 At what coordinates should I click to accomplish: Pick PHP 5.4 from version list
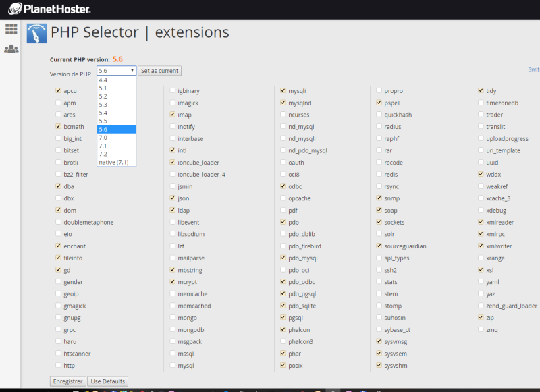click(116, 113)
